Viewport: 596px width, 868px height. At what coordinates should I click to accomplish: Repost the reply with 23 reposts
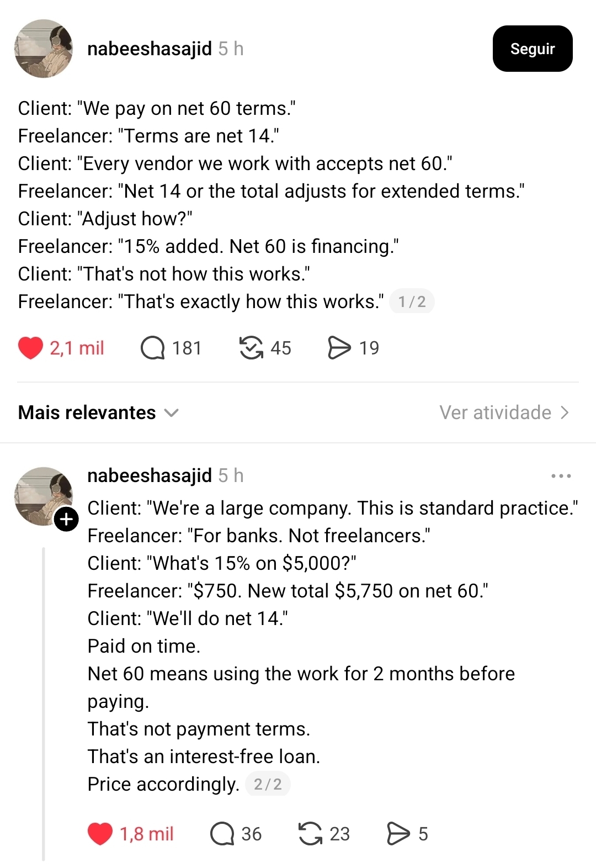(x=310, y=834)
